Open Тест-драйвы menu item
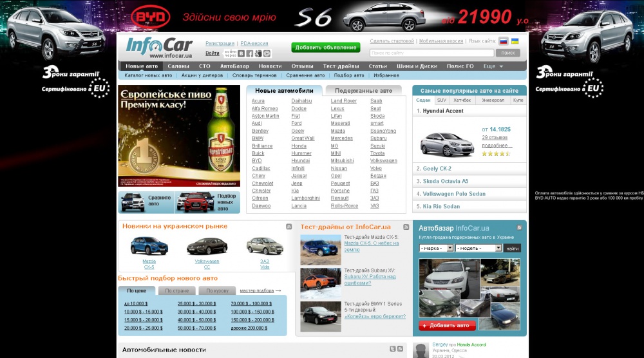644x358 pixels. (341, 66)
